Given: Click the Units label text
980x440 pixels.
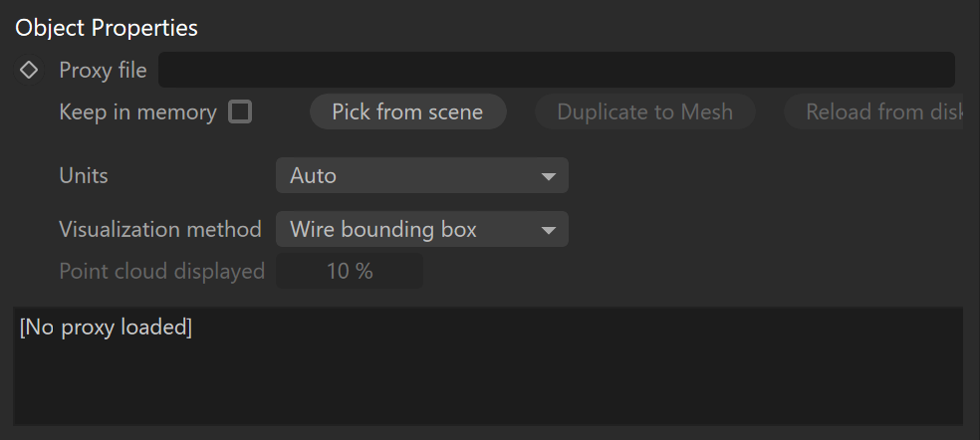Looking at the screenshot, I should coord(83,175).
